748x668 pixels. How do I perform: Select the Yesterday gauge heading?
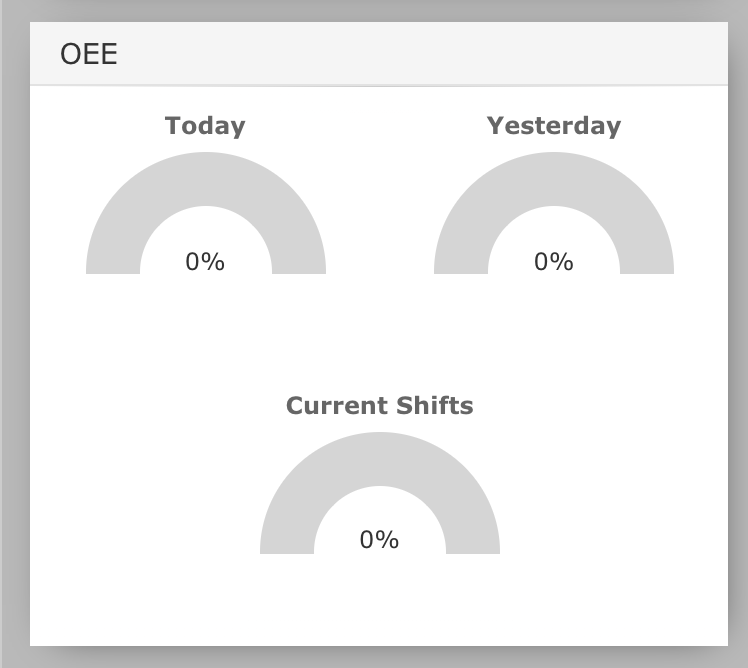click(554, 126)
